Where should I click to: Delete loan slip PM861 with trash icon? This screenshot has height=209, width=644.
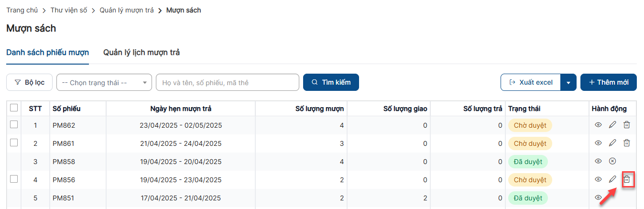click(627, 143)
